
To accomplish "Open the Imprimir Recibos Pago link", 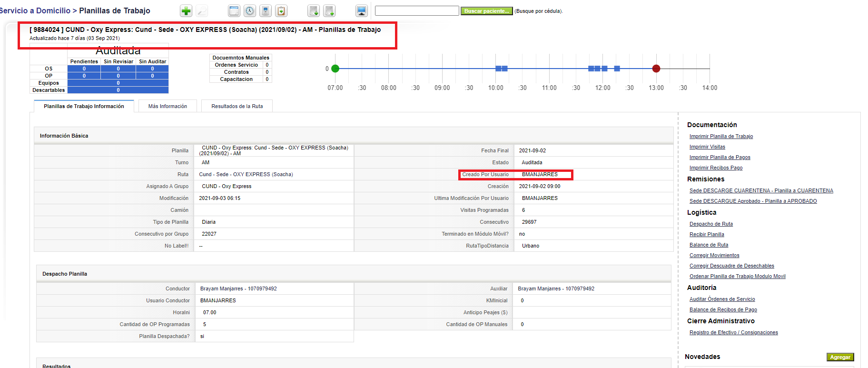I will [716, 168].
